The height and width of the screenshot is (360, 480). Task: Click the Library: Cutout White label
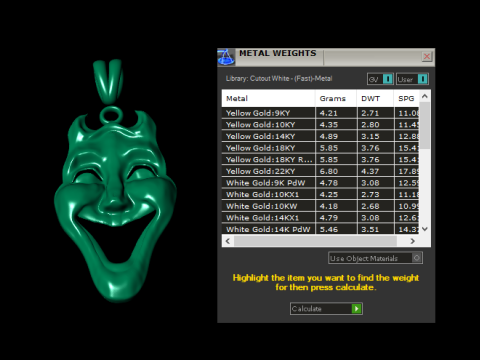(279, 79)
